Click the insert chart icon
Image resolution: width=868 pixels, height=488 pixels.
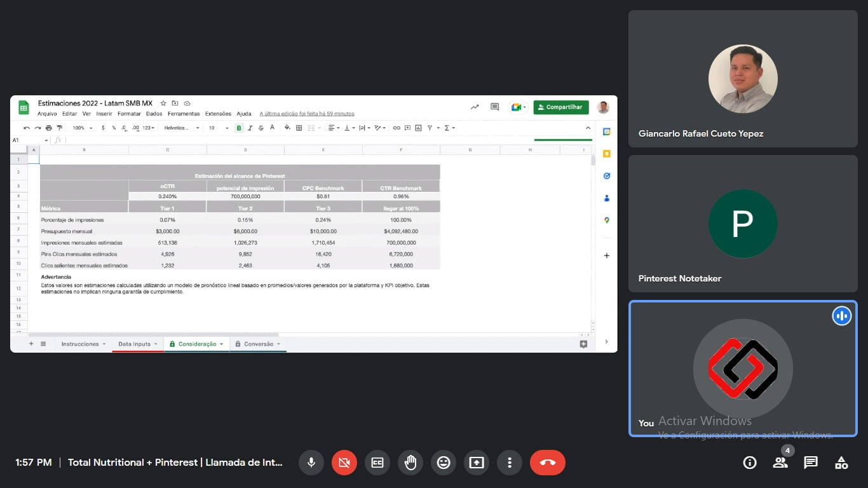(x=418, y=128)
